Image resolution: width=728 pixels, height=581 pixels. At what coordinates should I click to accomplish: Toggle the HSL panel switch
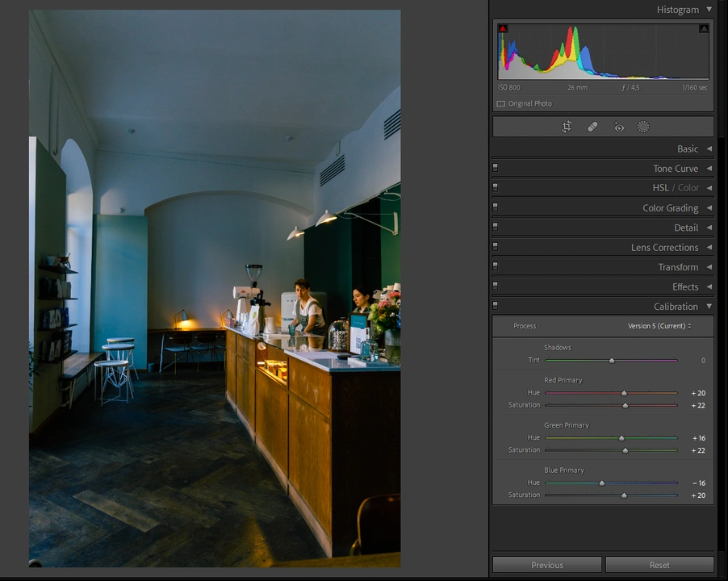(496, 187)
